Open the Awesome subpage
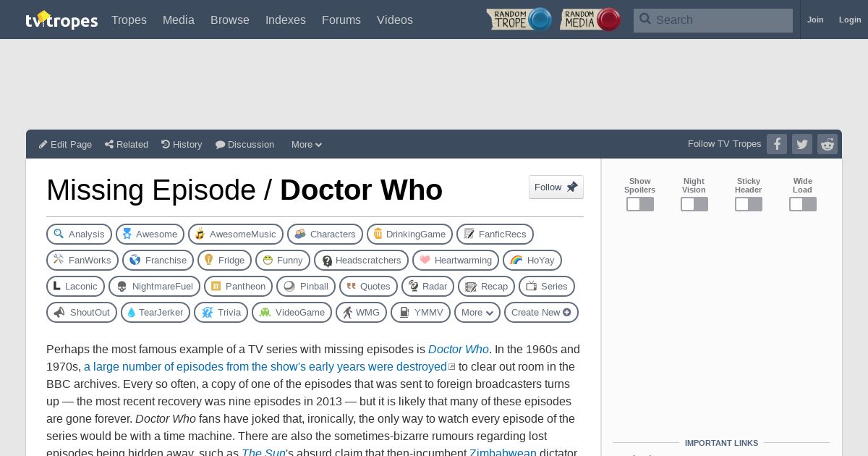Image resolution: width=868 pixels, height=456 pixels. 150,235
